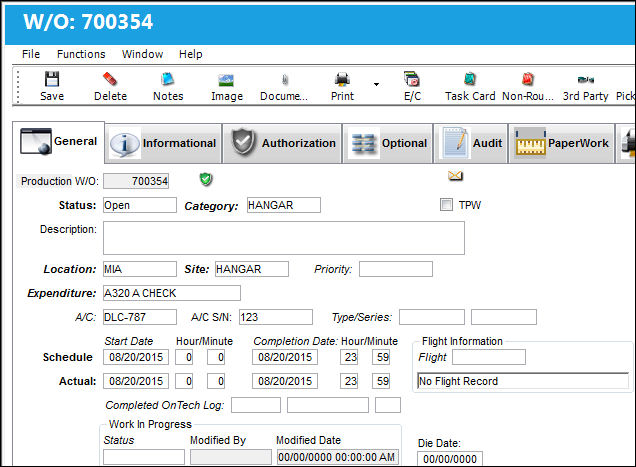Click the Die Date field
The image size is (636, 467).
coord(450,459)
